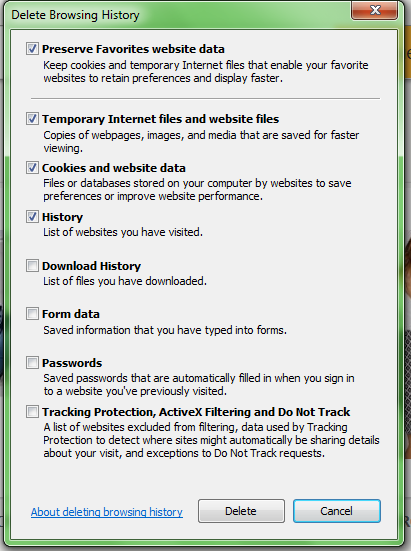Image resolution: width=411 pixels, height=551 pixels.
Task: Click the 'Temporary Internet files and website files' heading
Action: (161, 119)
